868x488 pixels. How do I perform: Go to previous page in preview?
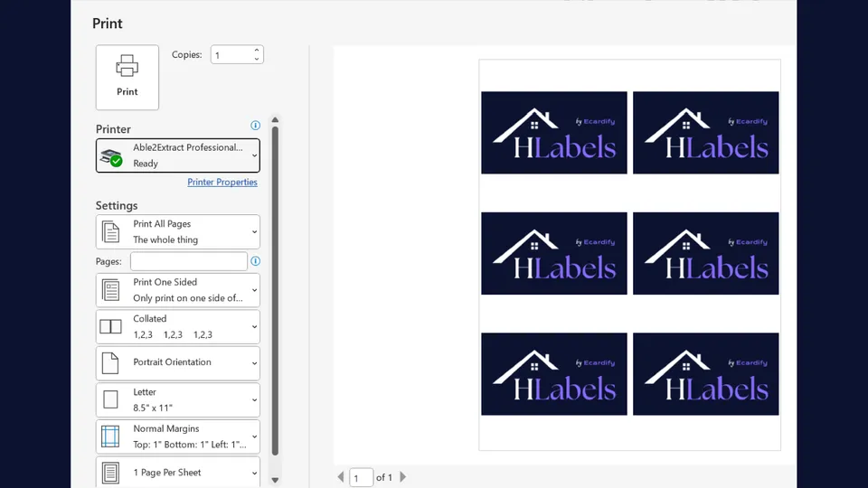click(x=341, y=477)
